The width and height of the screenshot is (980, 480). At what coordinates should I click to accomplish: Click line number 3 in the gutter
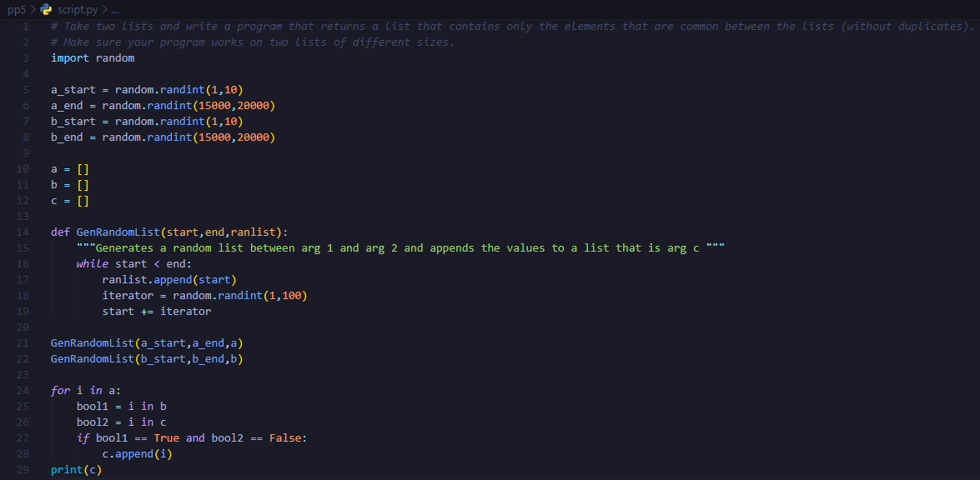pos(26,57)
